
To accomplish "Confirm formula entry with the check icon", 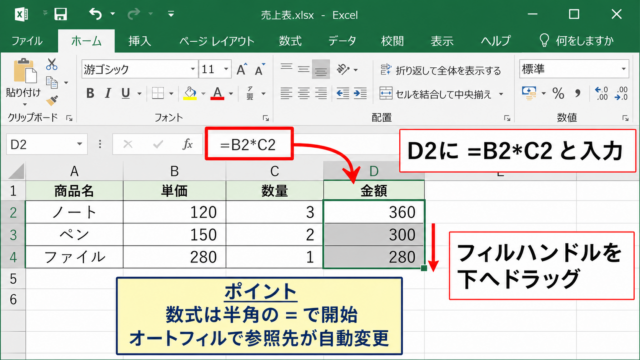I will click(158, 144).
